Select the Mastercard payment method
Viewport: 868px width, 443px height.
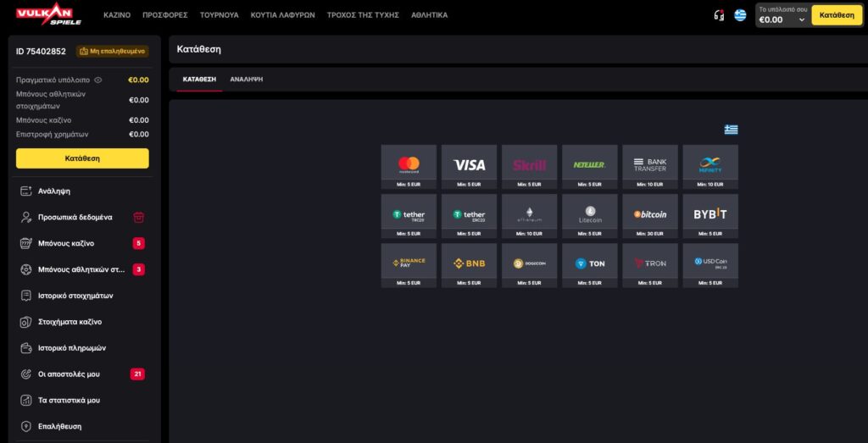409,165
